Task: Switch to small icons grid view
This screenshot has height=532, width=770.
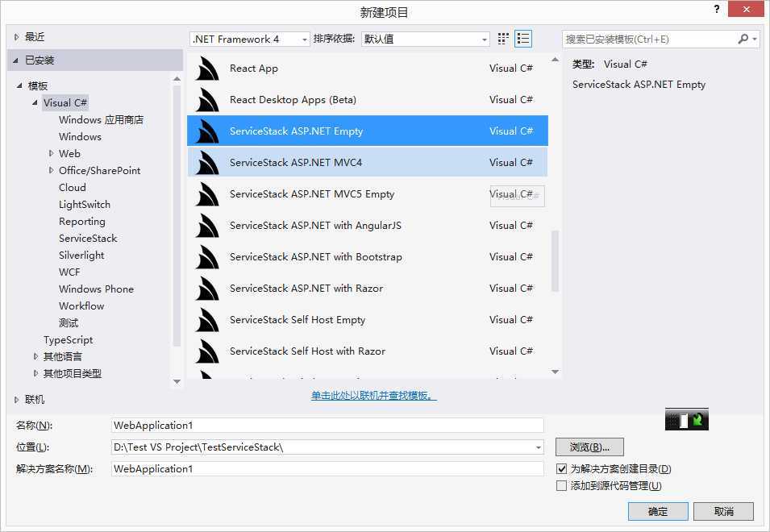Action: 503,39
